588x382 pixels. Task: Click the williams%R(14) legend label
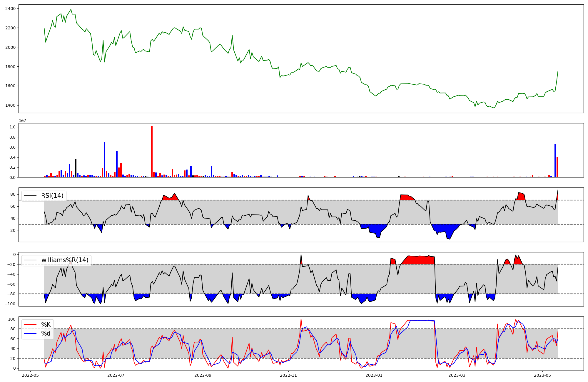(x=65, y=260)
